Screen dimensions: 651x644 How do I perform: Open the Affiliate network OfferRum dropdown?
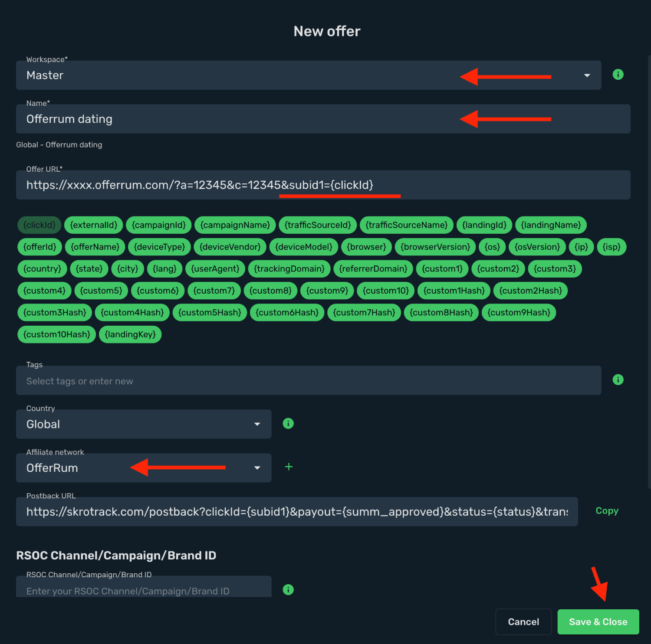tap(144, 468)
